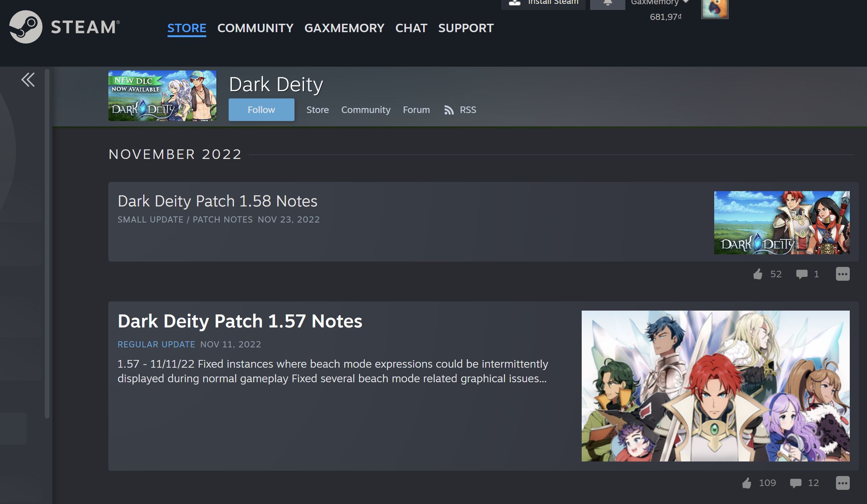The image size is (867, 504).
Task: Collapse the left sidebar with the double chevron
Action: (28, 80)
